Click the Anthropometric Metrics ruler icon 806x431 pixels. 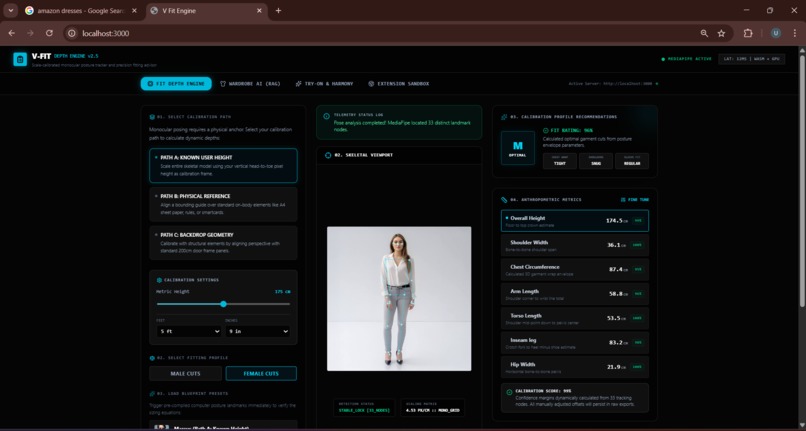point(504,200)
